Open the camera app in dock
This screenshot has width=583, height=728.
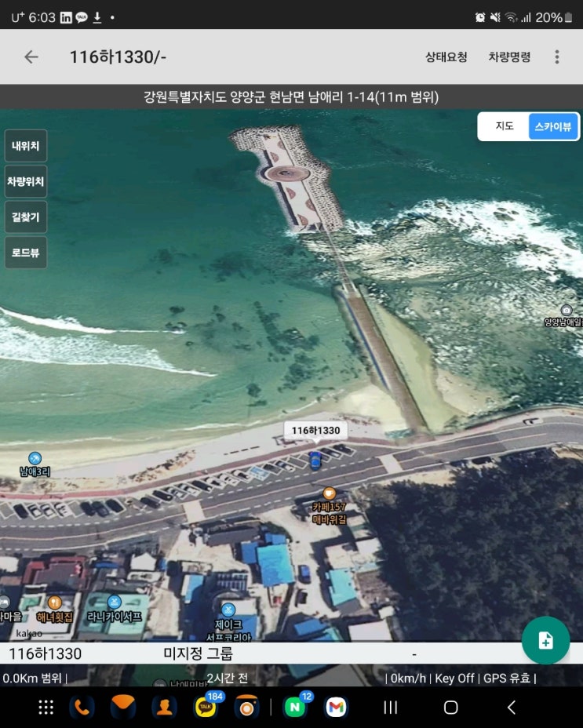click(246, 708)
